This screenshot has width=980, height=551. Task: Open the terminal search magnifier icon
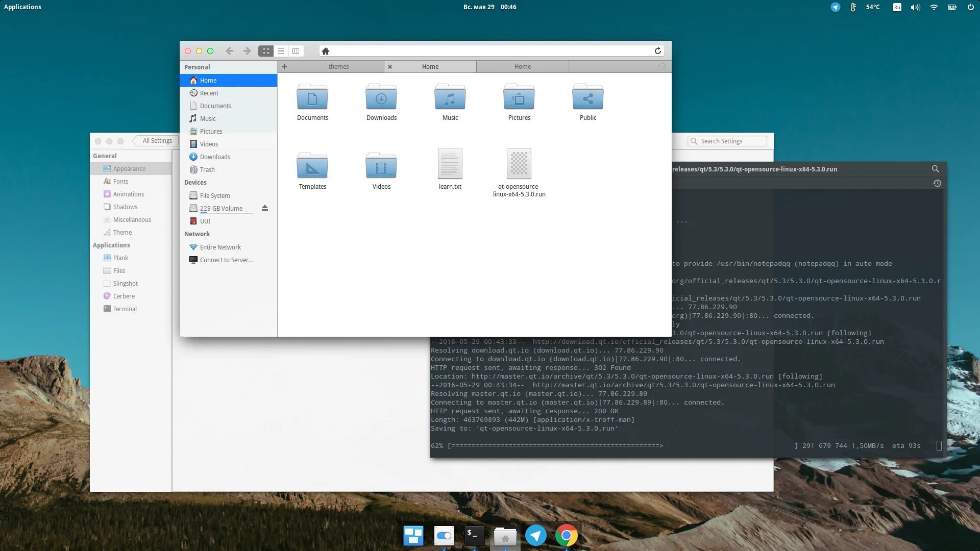(935, 169)
